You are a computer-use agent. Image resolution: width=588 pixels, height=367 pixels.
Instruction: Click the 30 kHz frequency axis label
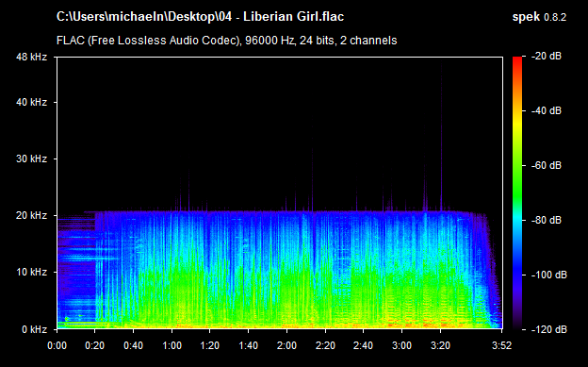(31, 158)
